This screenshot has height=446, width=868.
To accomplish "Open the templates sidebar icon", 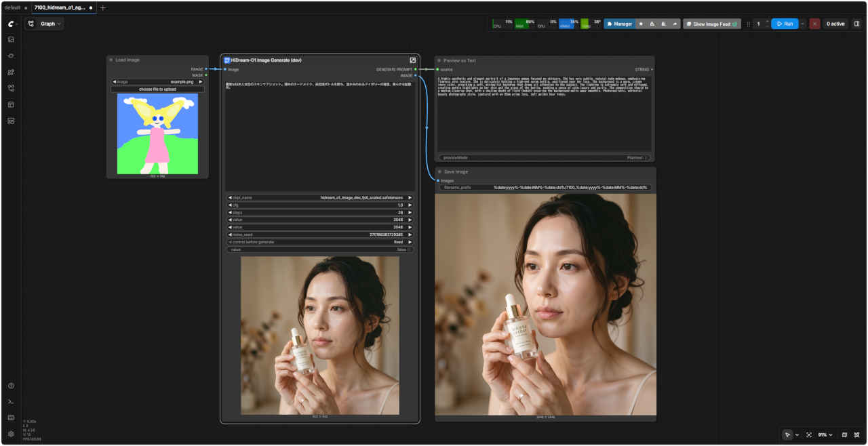I will 11,104.
